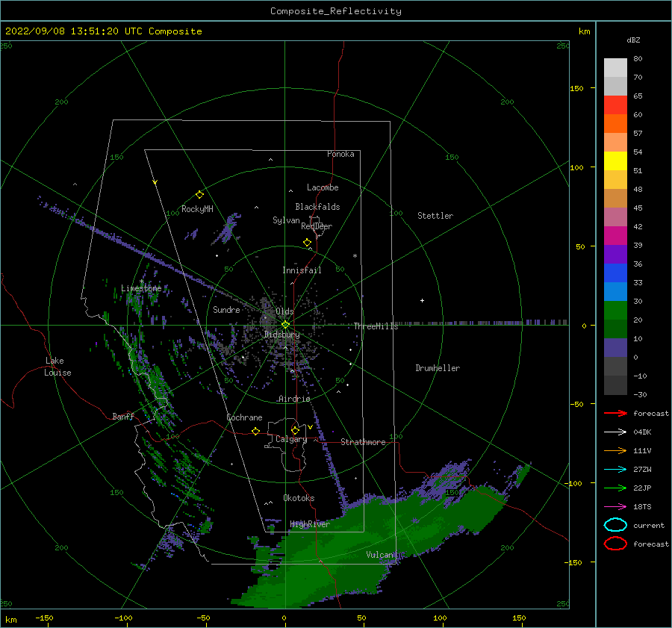Screen dimensions: 672x628
Task: Click the Composite_Reflectivity title
Action: [x=336, y=11]
